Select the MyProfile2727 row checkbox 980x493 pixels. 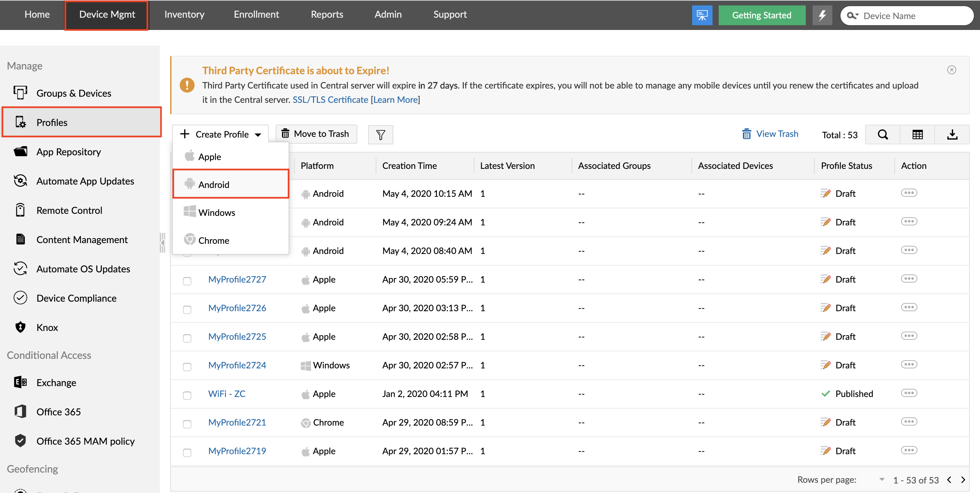click(x=186, y=279)
